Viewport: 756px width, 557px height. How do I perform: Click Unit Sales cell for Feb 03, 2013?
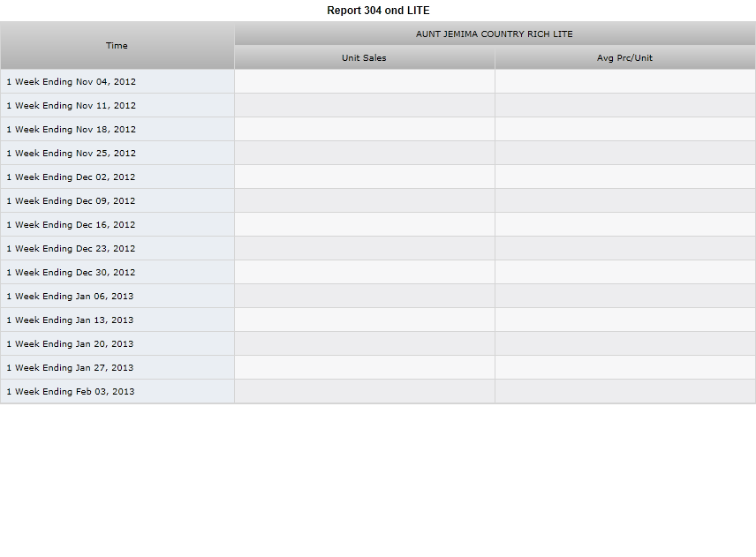(x=365, y=391)
